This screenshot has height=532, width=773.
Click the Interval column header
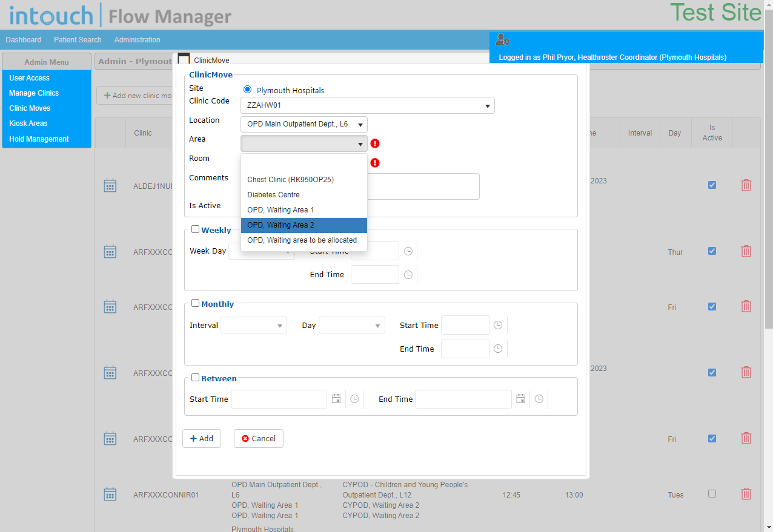coord(640,133)
